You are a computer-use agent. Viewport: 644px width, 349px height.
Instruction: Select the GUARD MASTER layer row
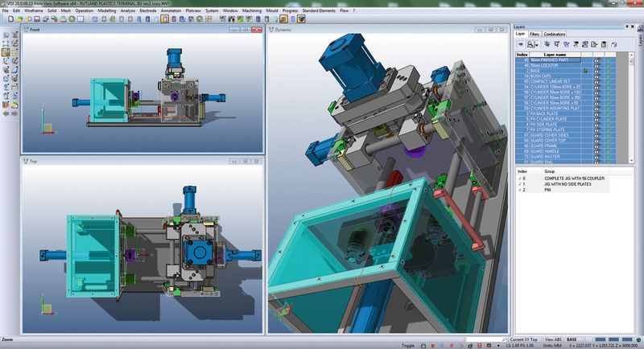click(566, 156)
